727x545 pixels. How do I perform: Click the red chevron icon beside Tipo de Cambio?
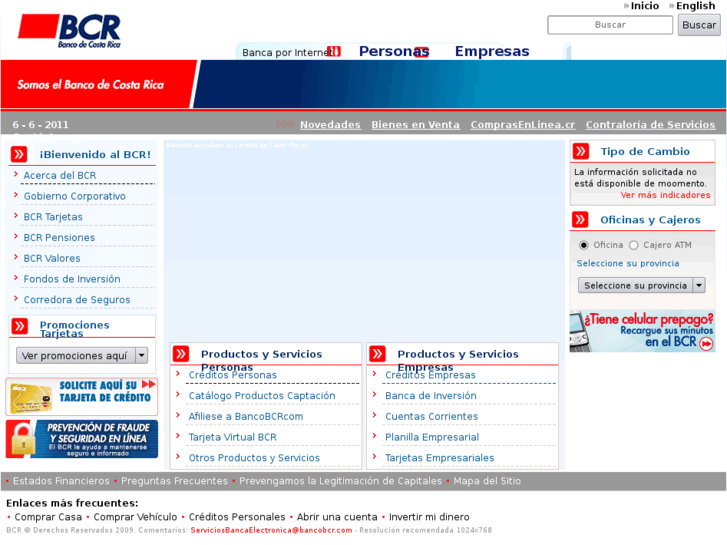pyautogui.click(x=580, y=151)
